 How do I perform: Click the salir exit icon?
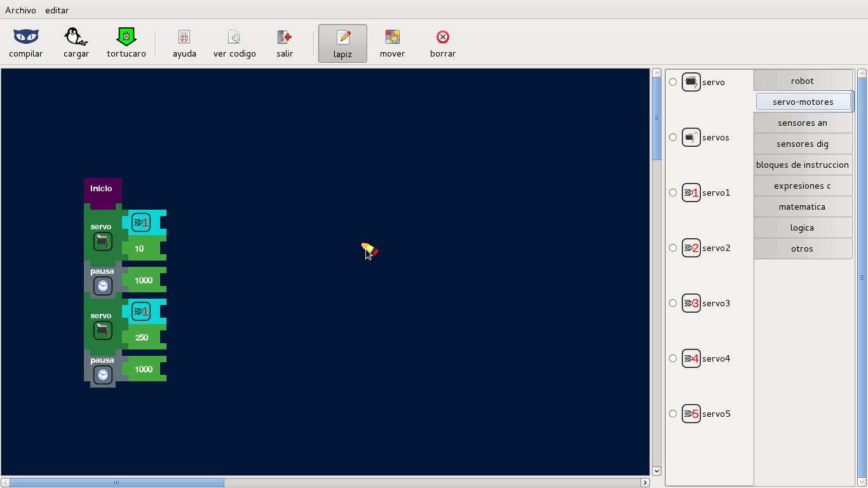pyautogui.click(x=285, y=37)
